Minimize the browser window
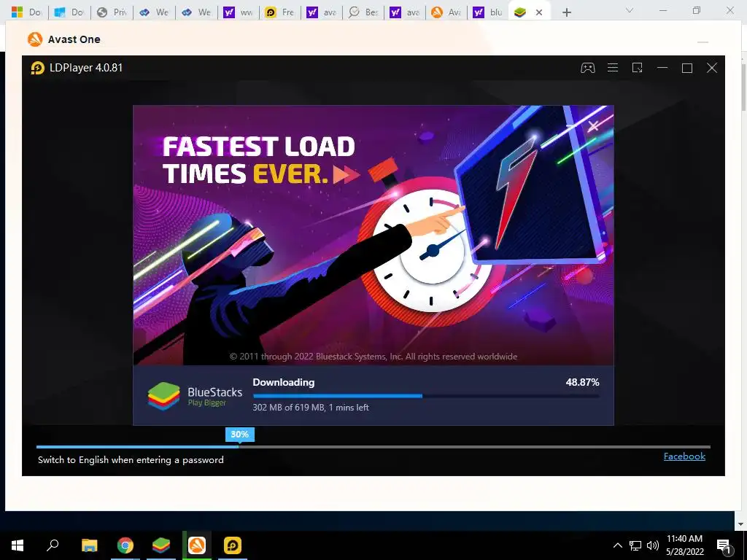The height and width of the screenshot is (560, 747). (x=662, y=10)
